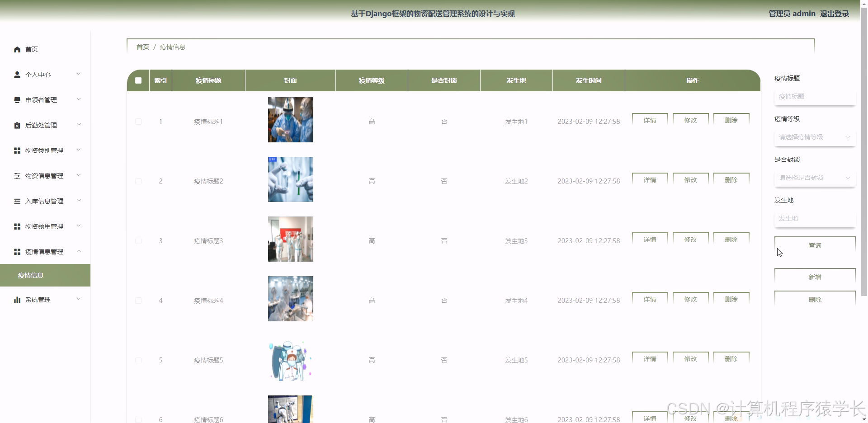Image resolution: width=868 pixels, height=423 pixels.
Task: Click 管理员 admin in the header
Action: coord(792,14)
